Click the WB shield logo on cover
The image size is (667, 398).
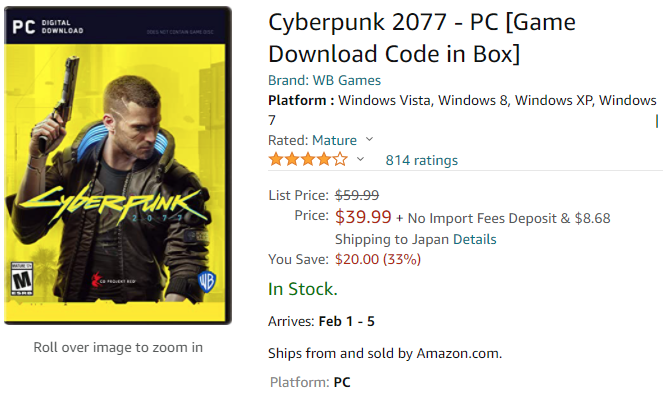(x=207, y=282)
